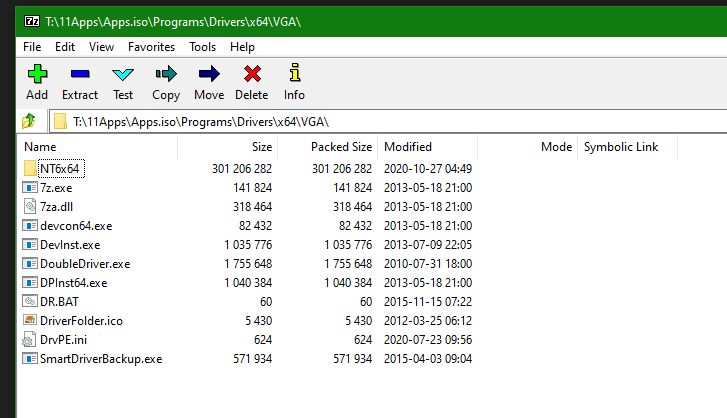Sort by Mode column header

tap(528, 147)
